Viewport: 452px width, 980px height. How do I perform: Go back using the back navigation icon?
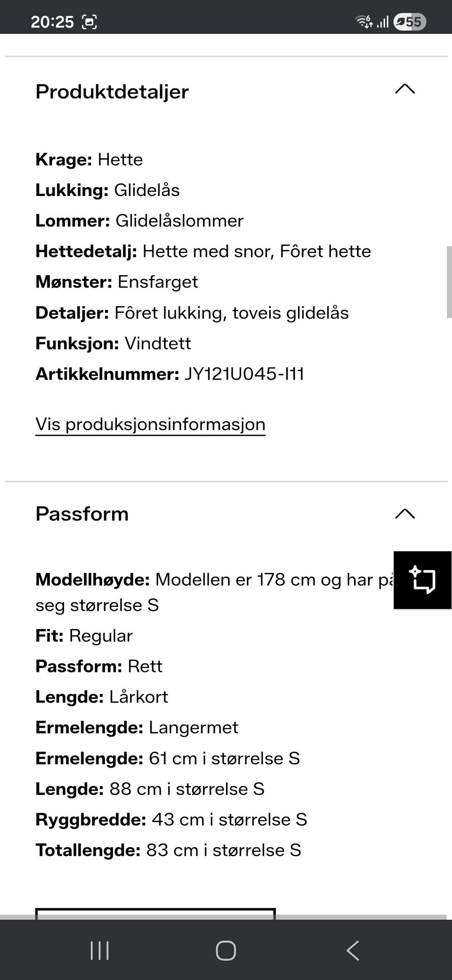click(353, 950)
